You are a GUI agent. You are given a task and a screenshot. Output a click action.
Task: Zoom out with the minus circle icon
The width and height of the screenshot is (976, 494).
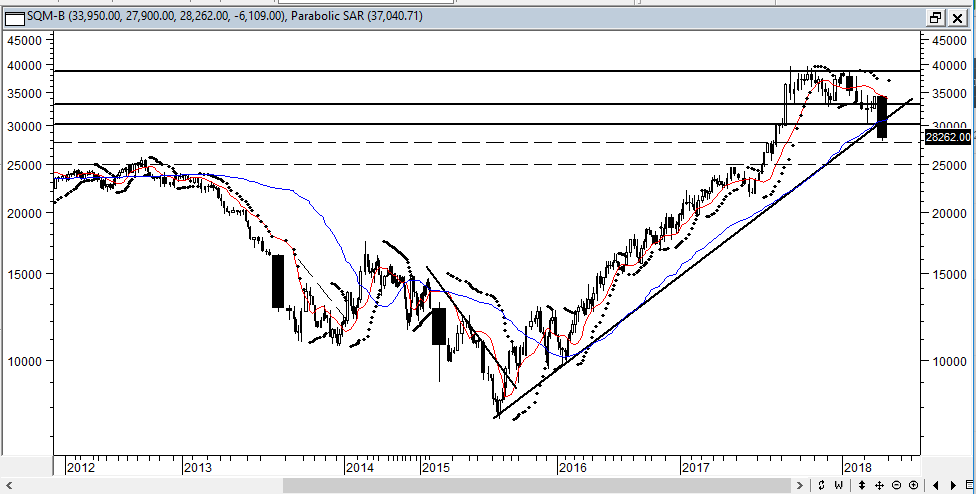tap(896, 485)
